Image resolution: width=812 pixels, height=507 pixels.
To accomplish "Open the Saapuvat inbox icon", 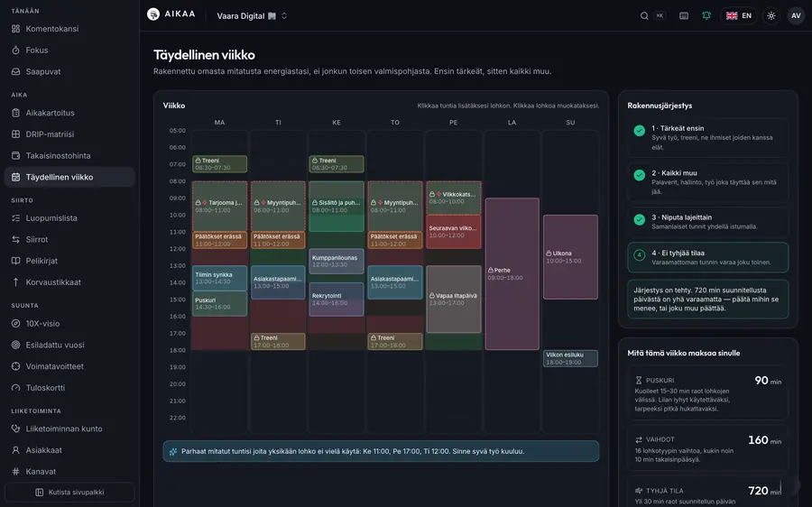I will coord(15,71).
